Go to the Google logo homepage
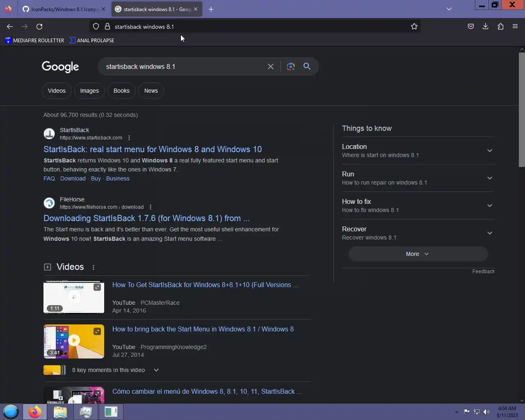This screenshot has height=420, width=525. tap(60, 67)
